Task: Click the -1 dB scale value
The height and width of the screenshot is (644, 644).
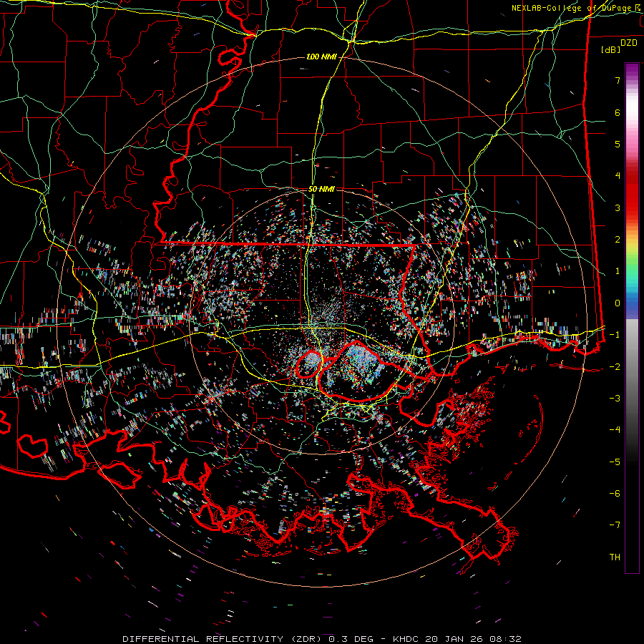Action: pyautogui.click(x=615, y=335)
